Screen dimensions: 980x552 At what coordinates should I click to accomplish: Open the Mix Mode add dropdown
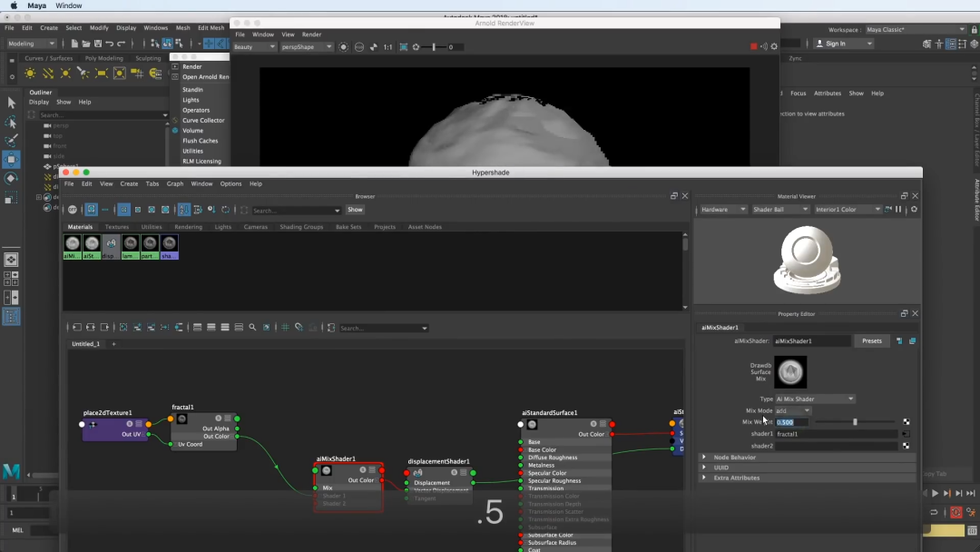(x=792, y=410)
